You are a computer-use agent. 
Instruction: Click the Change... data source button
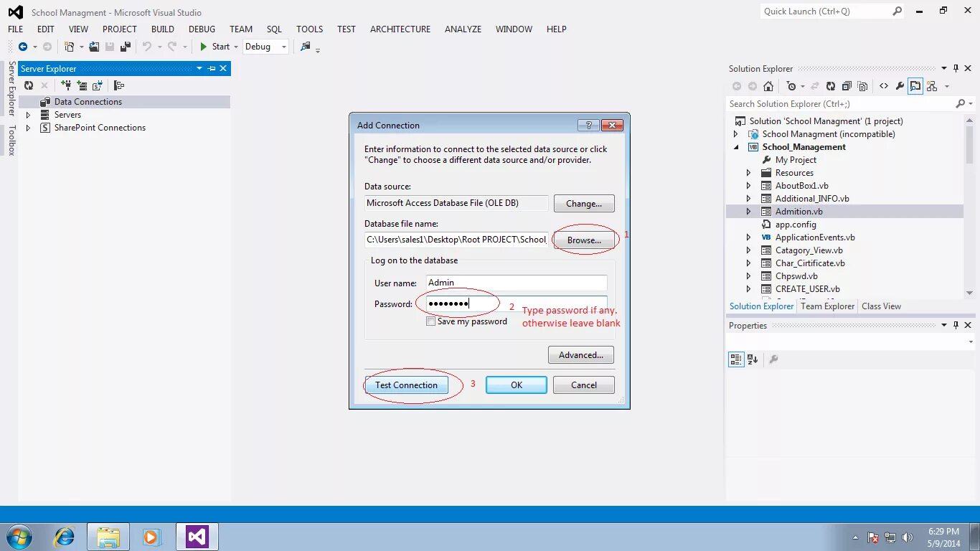(584, 203)
